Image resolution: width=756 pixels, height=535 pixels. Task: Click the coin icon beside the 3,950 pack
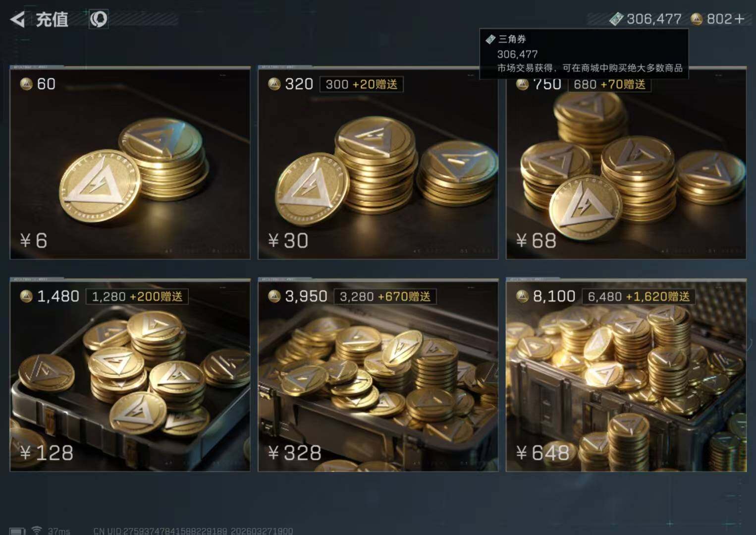click(274, 296)
